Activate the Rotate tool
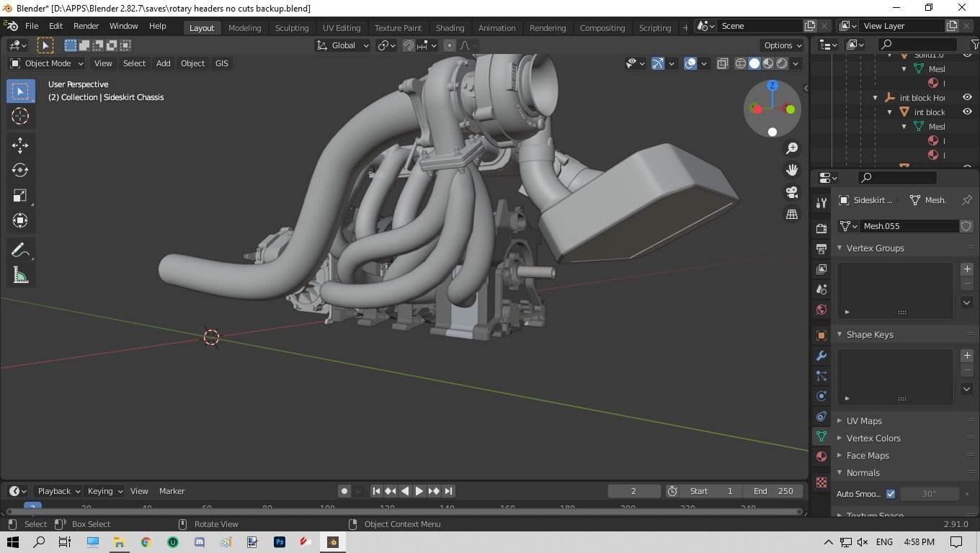 click(20, 171)
